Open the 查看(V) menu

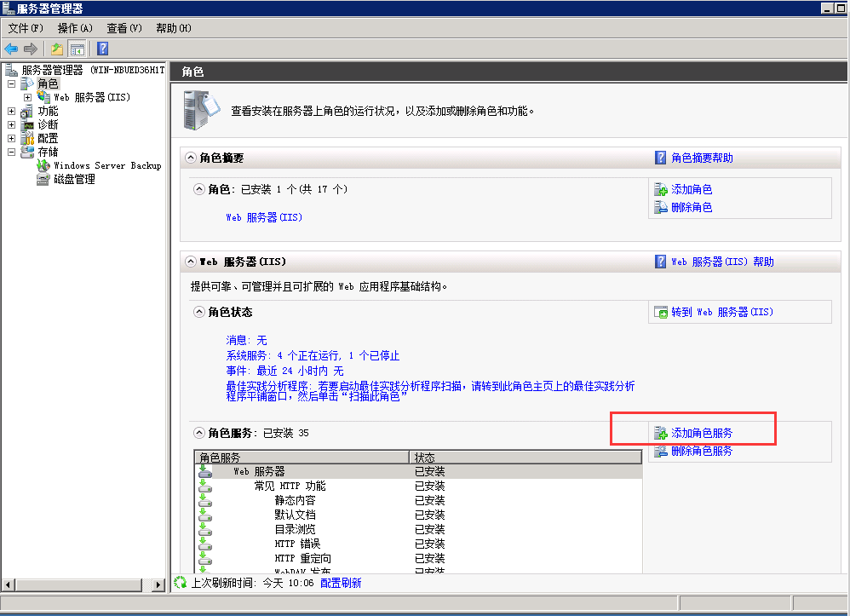tap(123, 28)
